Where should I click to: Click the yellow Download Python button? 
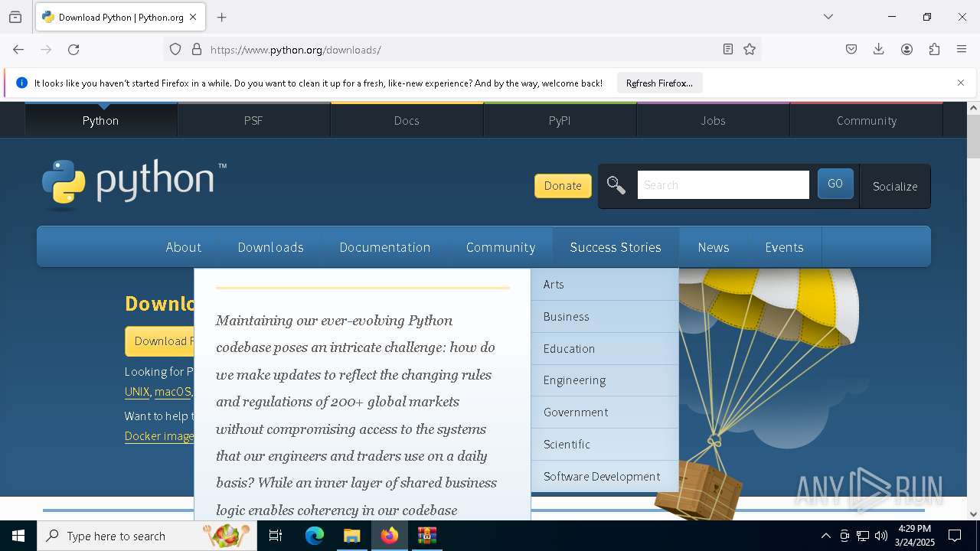point(159,341)
